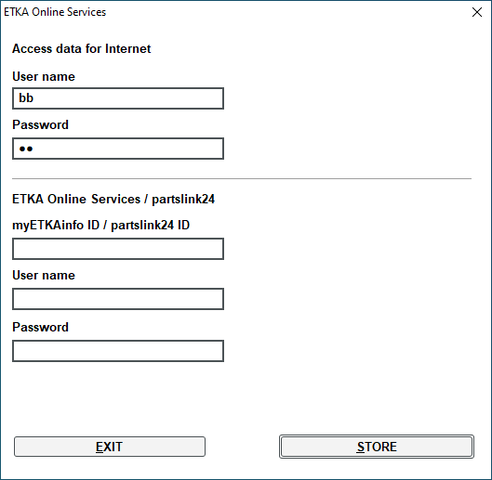Click the User name label below the ID field

point(44,275)
